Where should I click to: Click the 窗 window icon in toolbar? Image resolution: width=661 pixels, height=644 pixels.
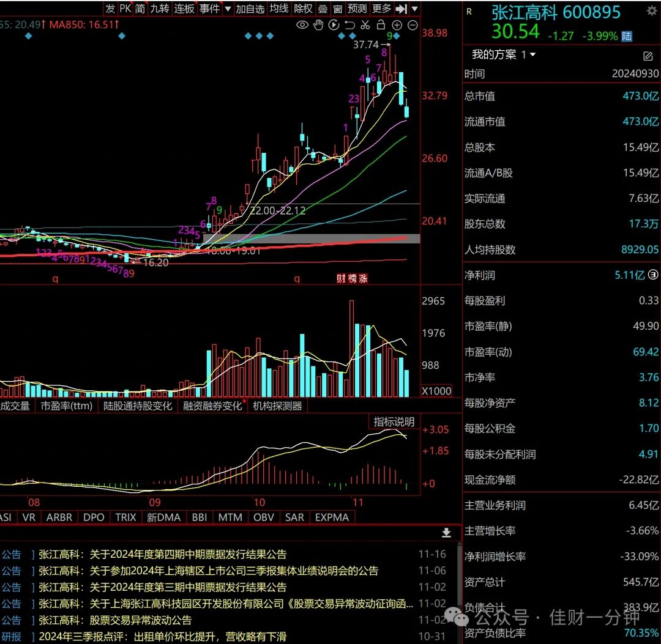[338, 9]
